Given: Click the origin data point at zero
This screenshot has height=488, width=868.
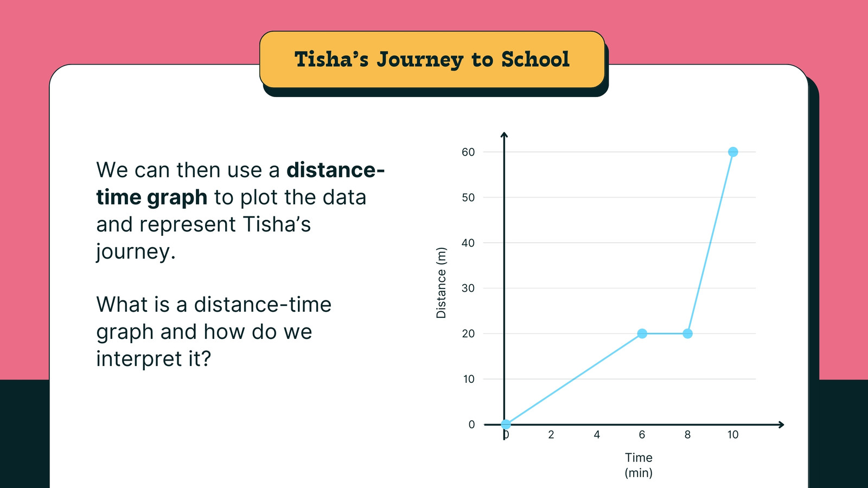Looking at the screenshot, I should coord(506,425).
